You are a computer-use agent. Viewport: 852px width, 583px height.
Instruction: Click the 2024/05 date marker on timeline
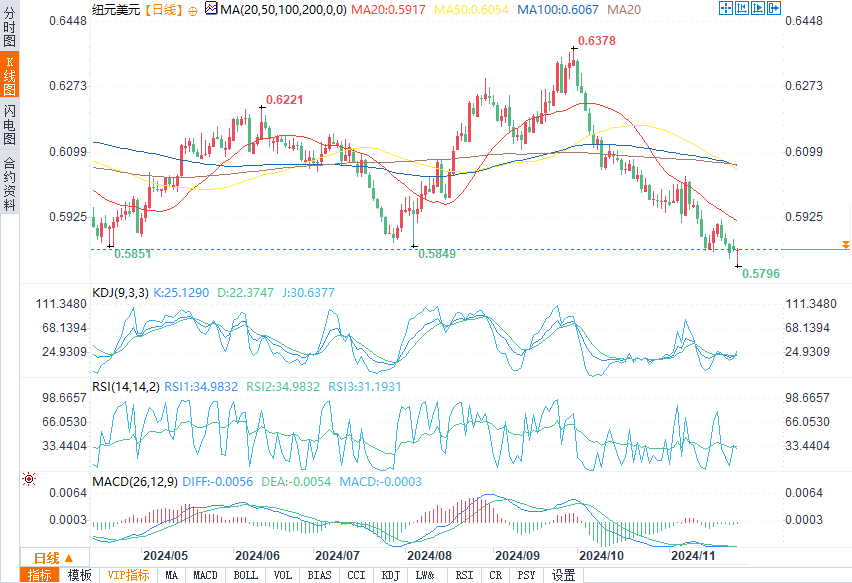[165, 556]
